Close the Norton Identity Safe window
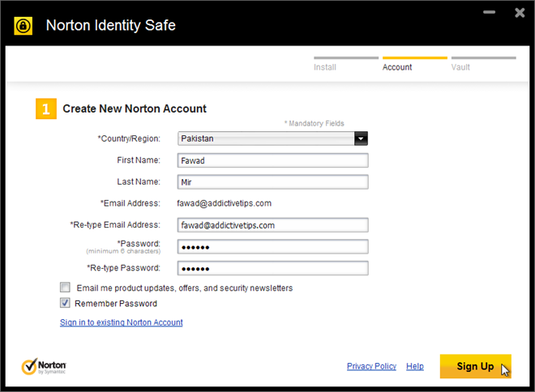The image size is (535, 392). (x=520, y=13)
